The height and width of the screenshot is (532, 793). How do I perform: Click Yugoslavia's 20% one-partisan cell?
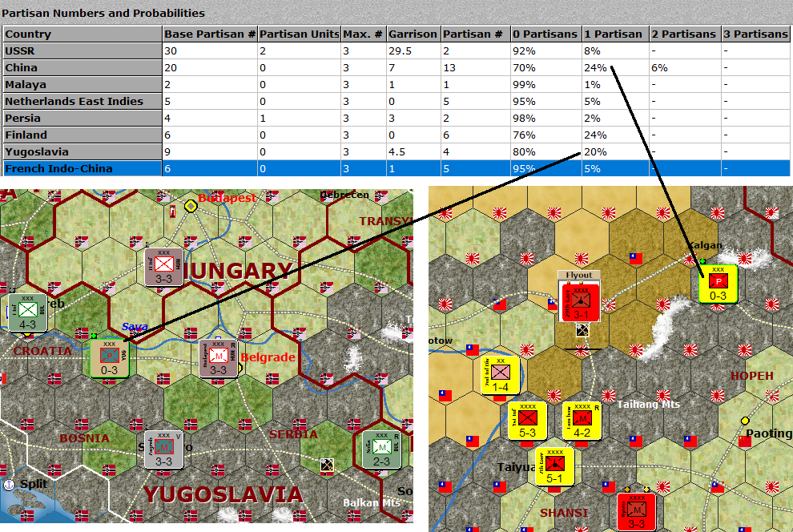[x=615, y=151]
